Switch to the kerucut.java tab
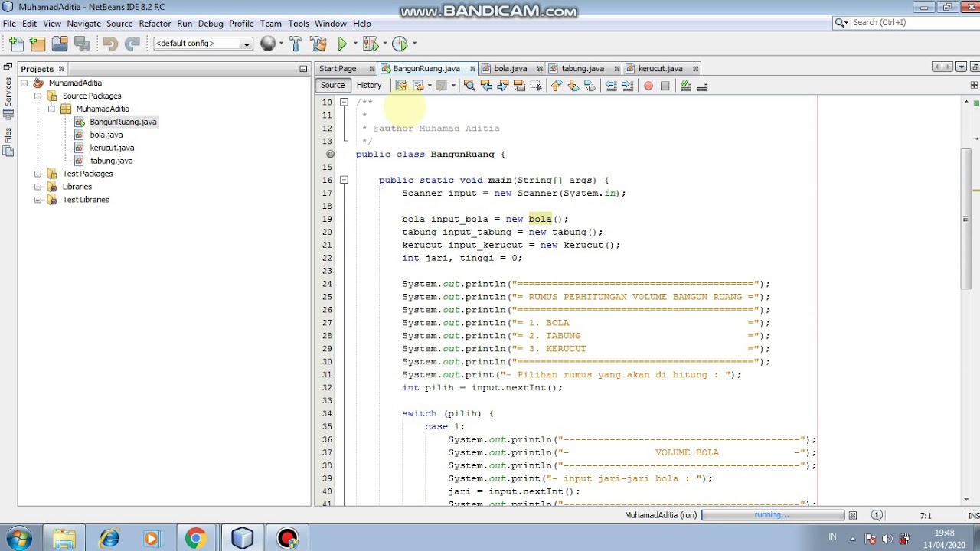 [x=660, y=68]
